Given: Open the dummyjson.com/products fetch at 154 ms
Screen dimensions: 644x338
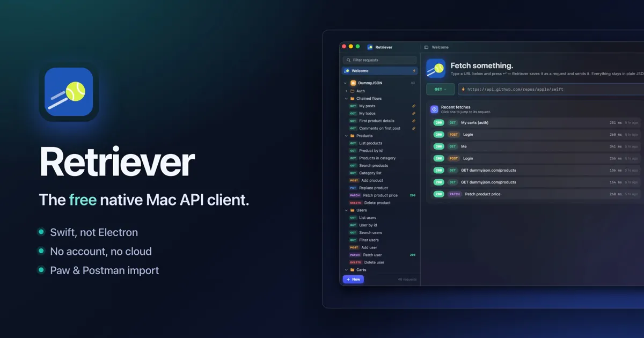Looking at the screenshot, I should [536, 182].
